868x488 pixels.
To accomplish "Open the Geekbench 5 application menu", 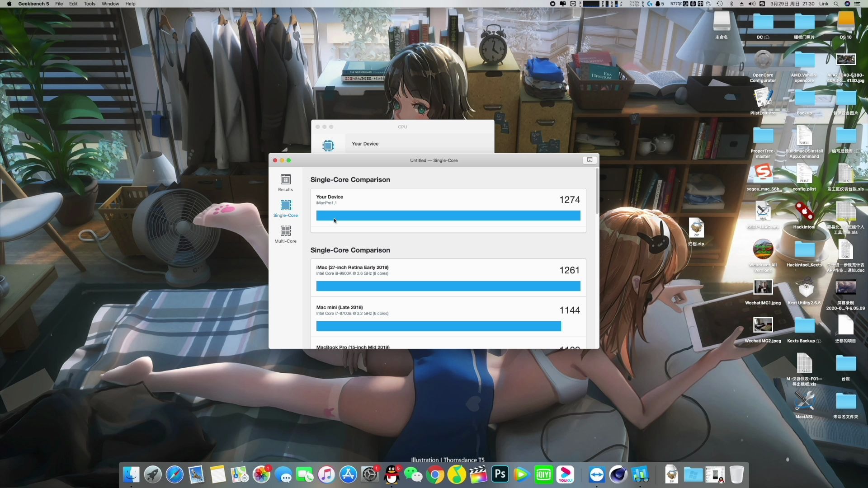I will click(x=33, y=4).
